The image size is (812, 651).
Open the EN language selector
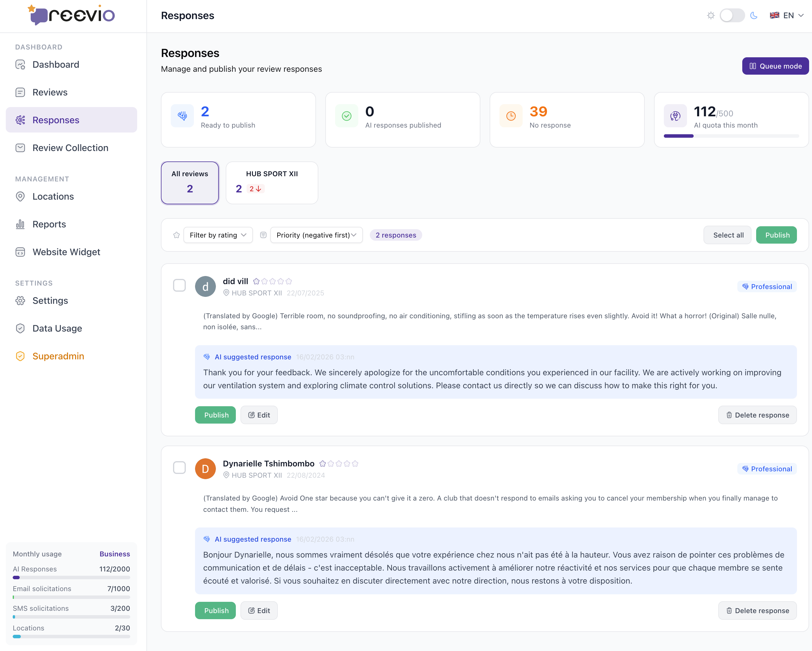click(787, 15)
